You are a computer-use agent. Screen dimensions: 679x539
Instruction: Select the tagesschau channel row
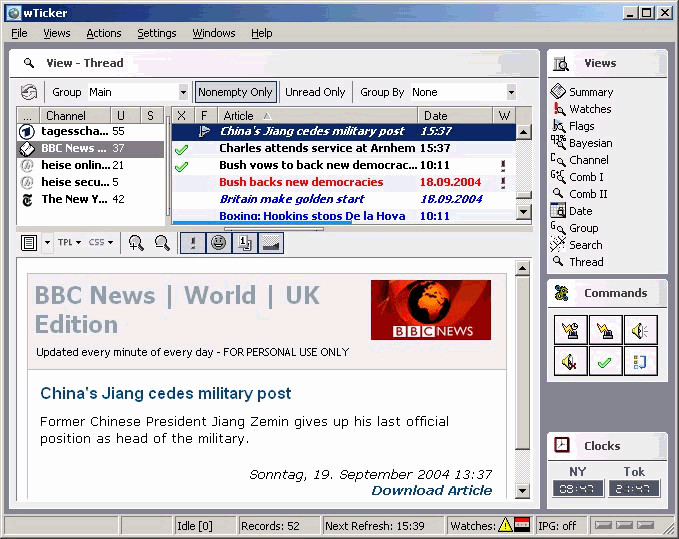point(91,131)
